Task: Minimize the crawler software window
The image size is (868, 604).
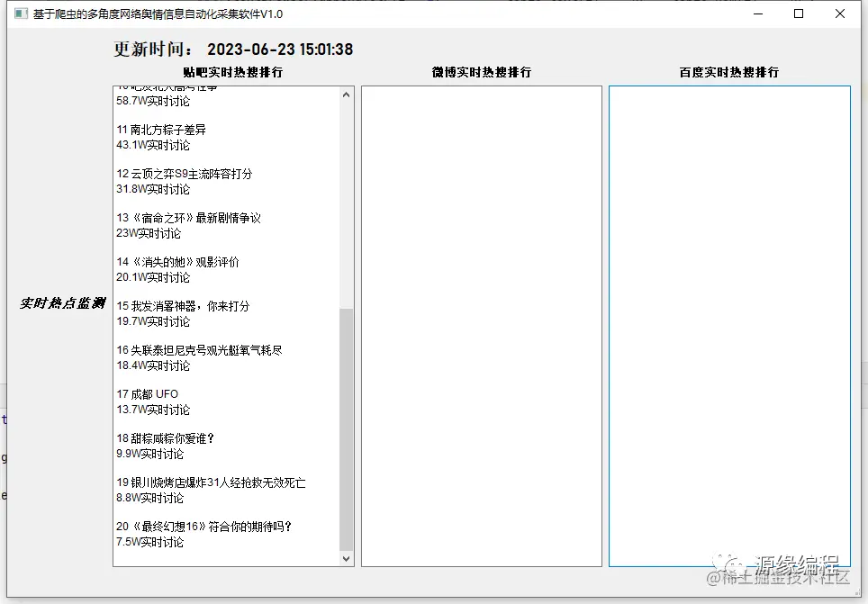Action: tap(758, 14)
